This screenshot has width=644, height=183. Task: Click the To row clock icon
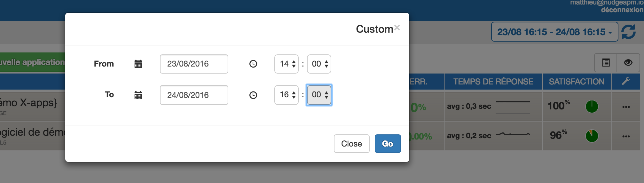[253, 95]
